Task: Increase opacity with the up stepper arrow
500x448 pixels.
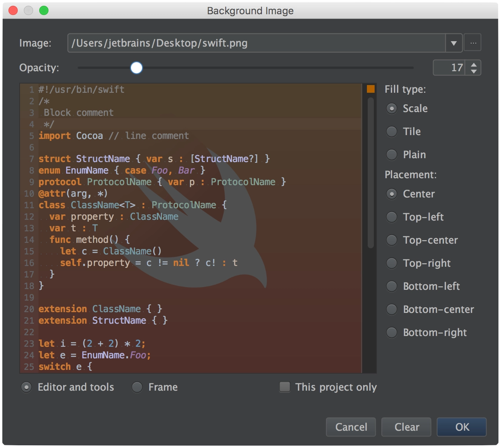Action: (x=474, y=65)
